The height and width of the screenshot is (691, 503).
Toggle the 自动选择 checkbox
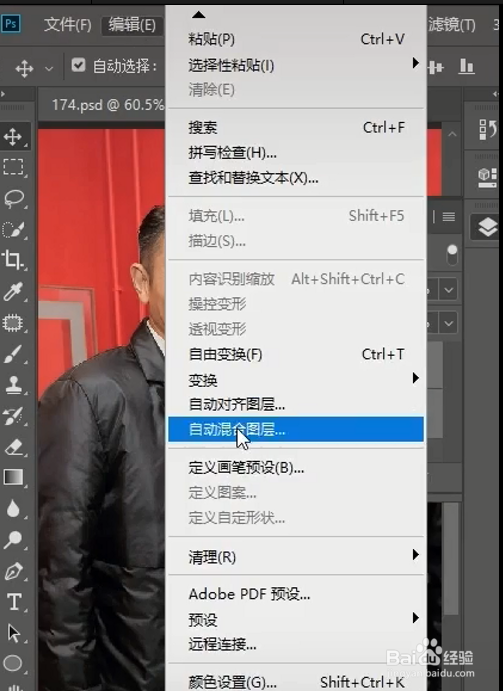point(78,65)
